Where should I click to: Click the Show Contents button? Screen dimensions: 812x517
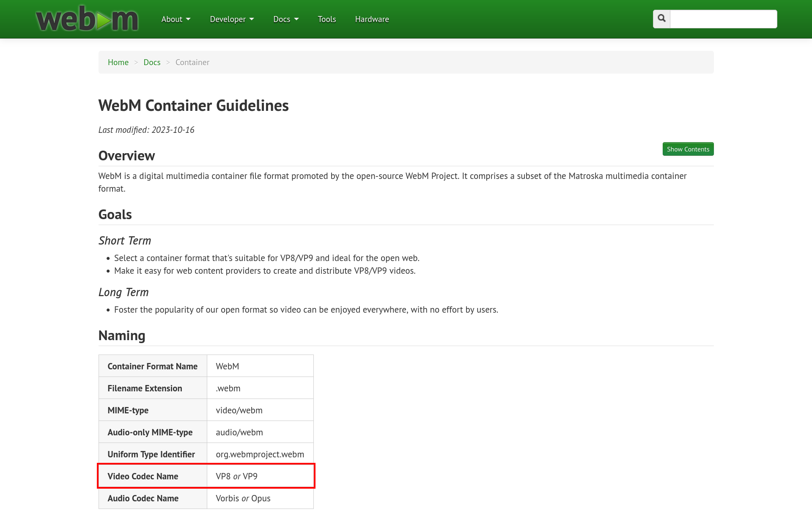pos(688,149)
